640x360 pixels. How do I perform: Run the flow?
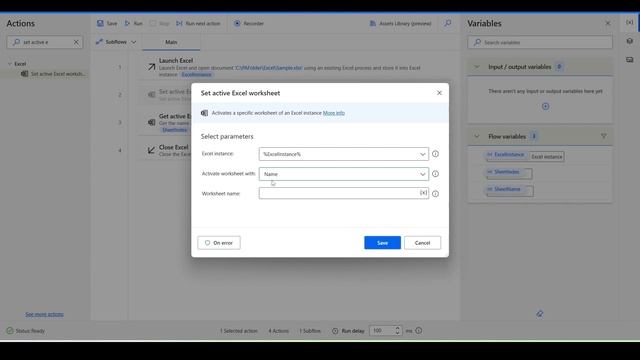click(133, 23)
